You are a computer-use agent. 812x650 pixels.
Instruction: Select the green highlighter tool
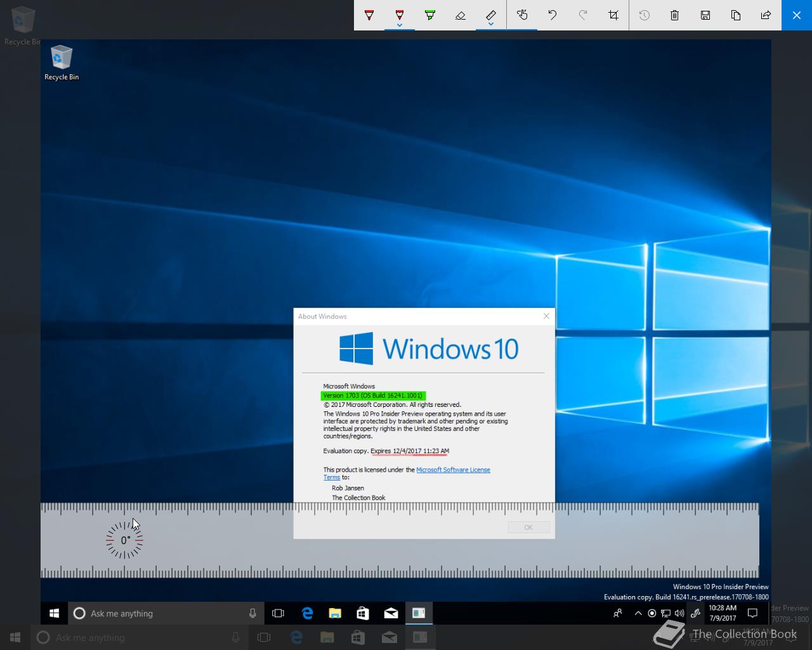(x=430, y=15)
